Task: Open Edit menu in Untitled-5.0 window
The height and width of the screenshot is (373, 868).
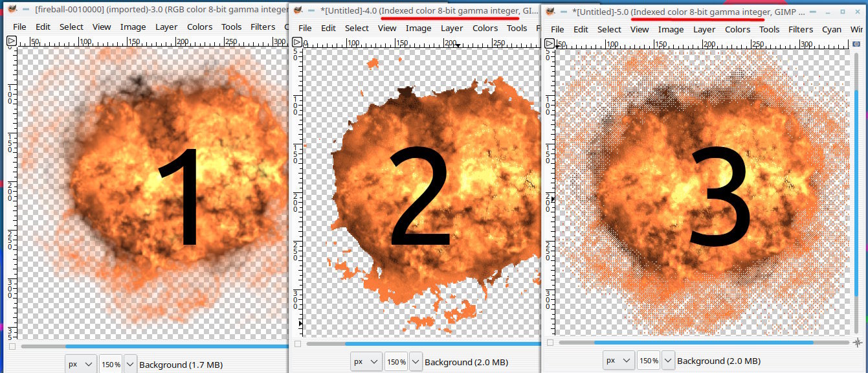Action: pos(581,29)
